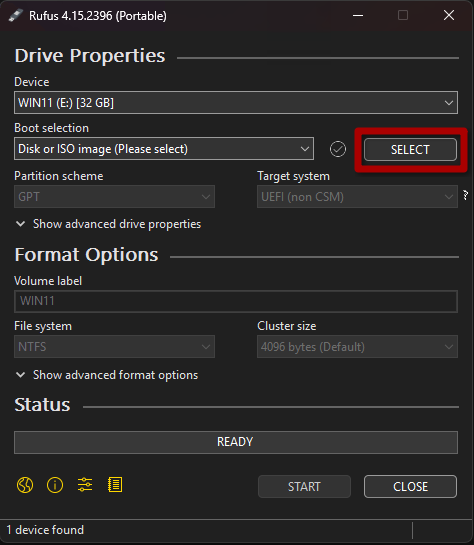
Task: Open the Partition scheme GPT dropdown
Action: click(x=114, y=197)
